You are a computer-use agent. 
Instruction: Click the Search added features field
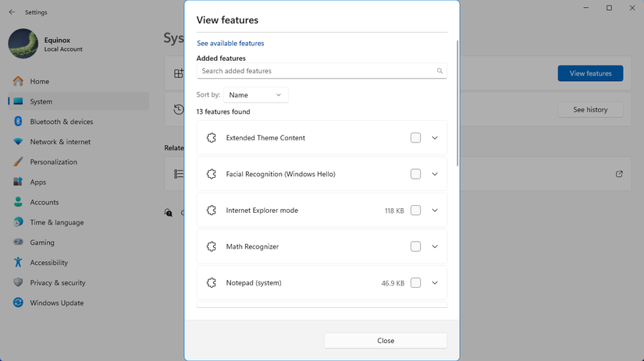(322, 71)
